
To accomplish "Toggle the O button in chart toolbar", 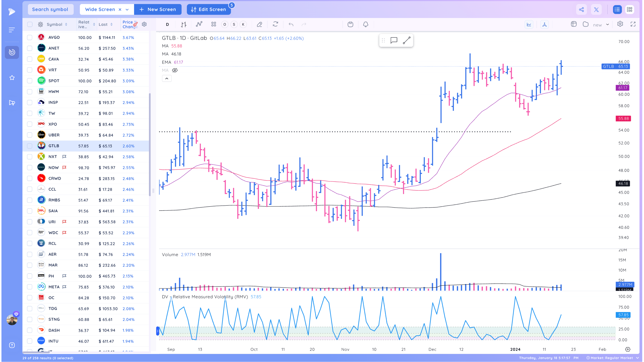I will [x=225, y=24].
